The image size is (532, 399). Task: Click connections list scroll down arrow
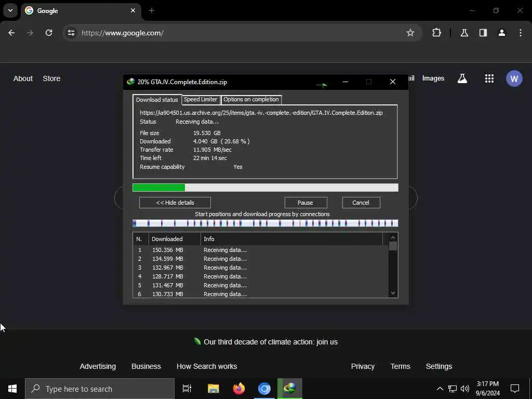(393, 293)
